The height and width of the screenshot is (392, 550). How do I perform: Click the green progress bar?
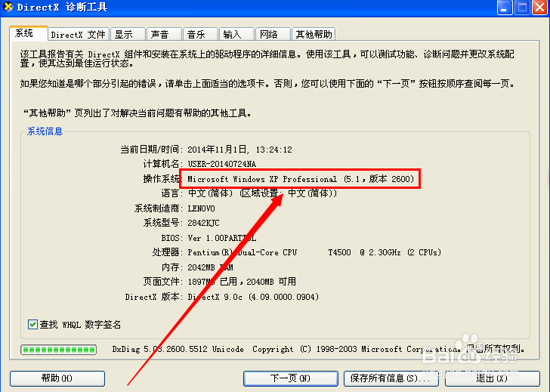click(x=59, y=350)
